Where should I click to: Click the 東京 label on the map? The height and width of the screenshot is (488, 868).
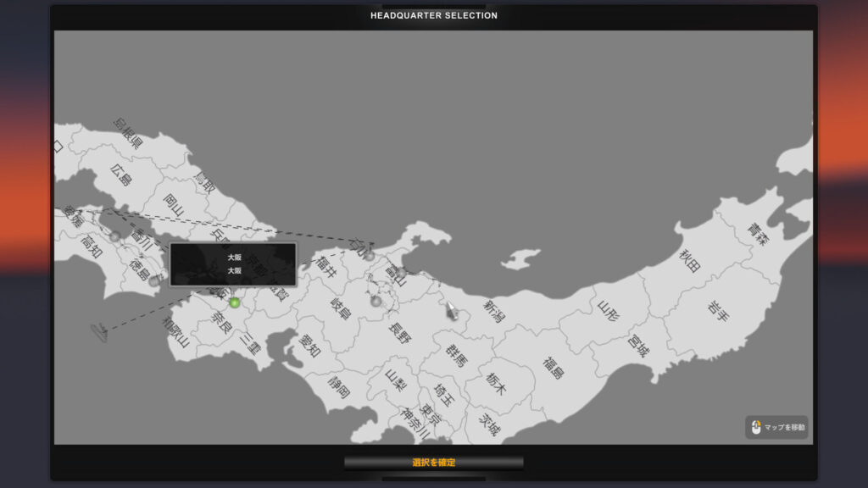(430, 414)
